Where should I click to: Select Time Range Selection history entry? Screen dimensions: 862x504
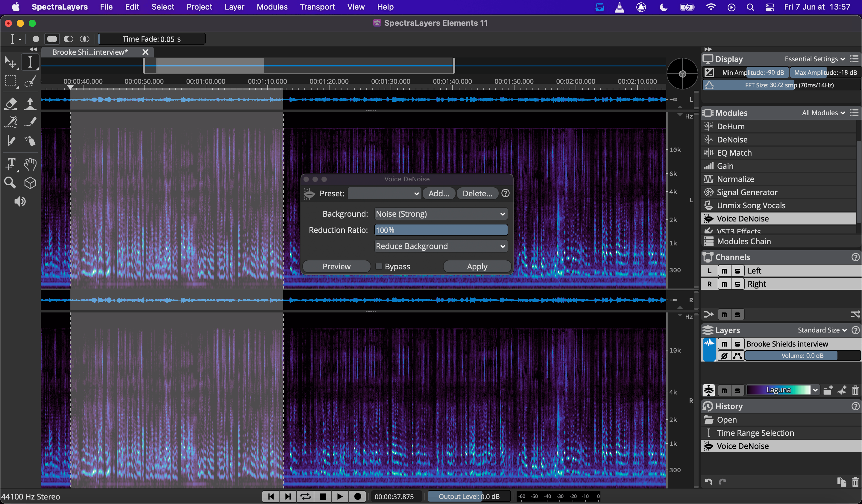tap(781, 433)
